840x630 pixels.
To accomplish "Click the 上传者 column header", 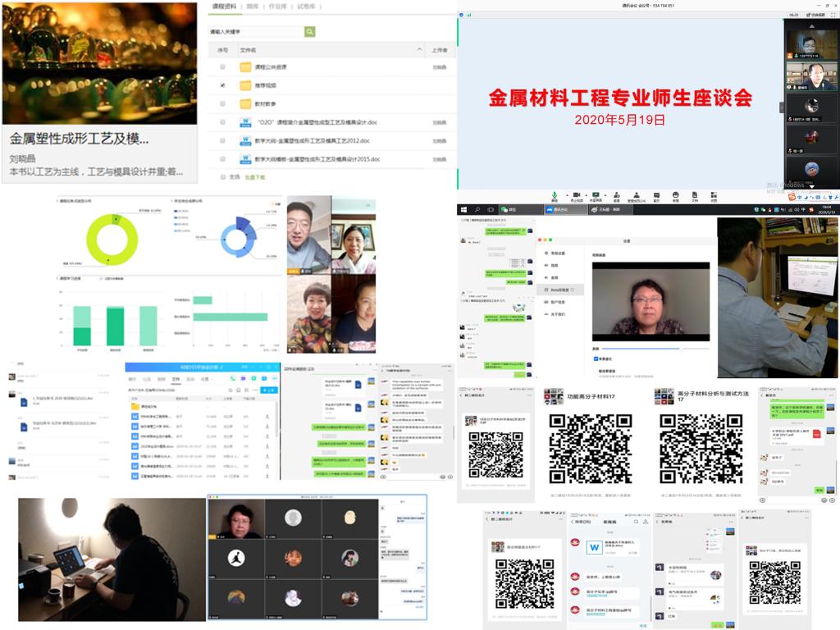I will pos(440,50).
